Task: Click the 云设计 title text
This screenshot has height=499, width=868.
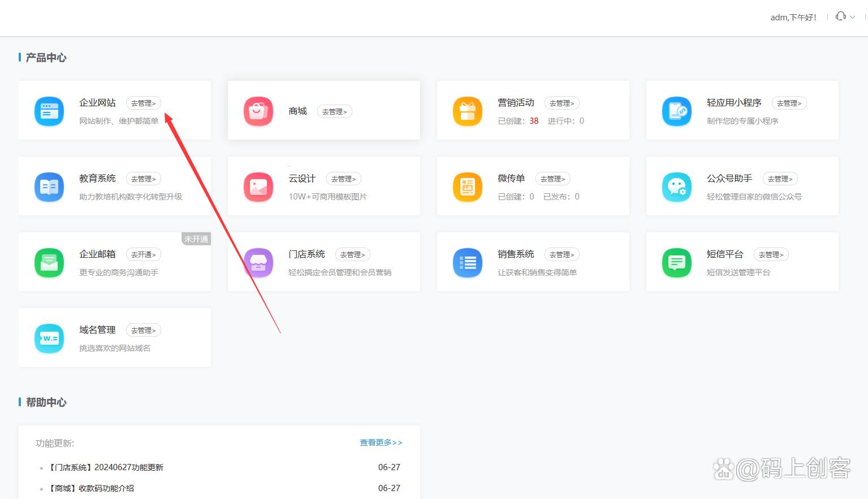Action: (x=302, y=178)
